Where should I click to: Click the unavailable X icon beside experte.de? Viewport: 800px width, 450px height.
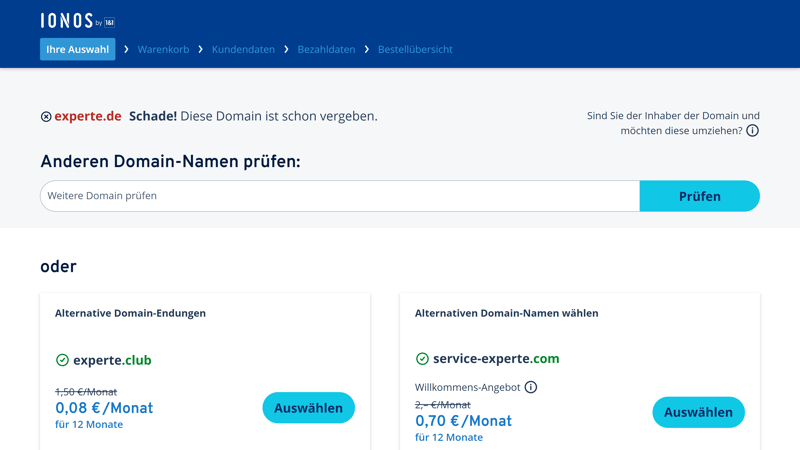[46, 117]
